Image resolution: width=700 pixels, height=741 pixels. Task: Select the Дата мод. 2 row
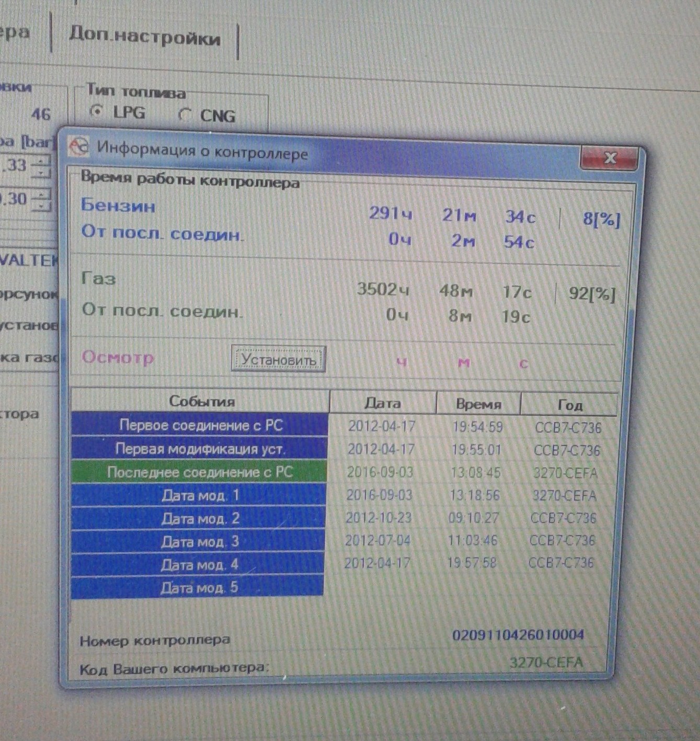(198, 518)
